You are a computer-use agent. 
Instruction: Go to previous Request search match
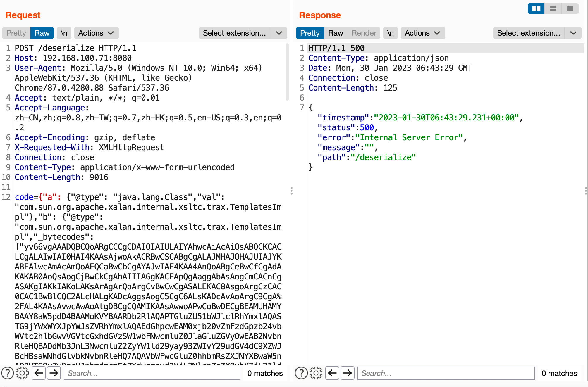click(39, 373)
